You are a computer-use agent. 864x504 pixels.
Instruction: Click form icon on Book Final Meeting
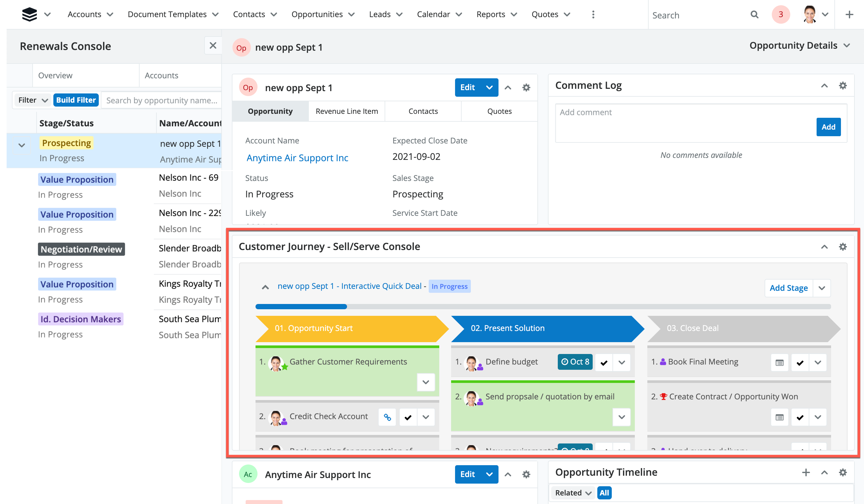(x=779, y=363)
